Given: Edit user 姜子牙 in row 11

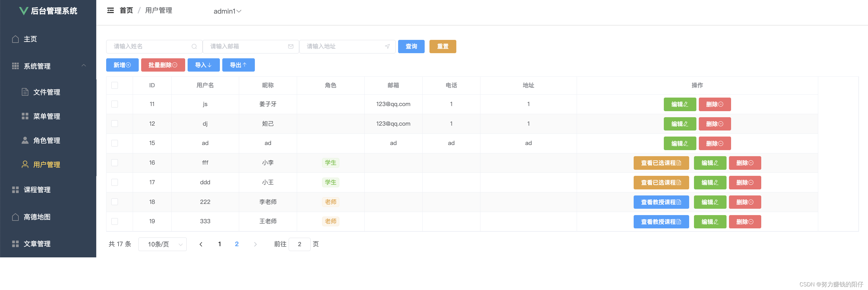Looking at the screenshot, I should [680, 104].
